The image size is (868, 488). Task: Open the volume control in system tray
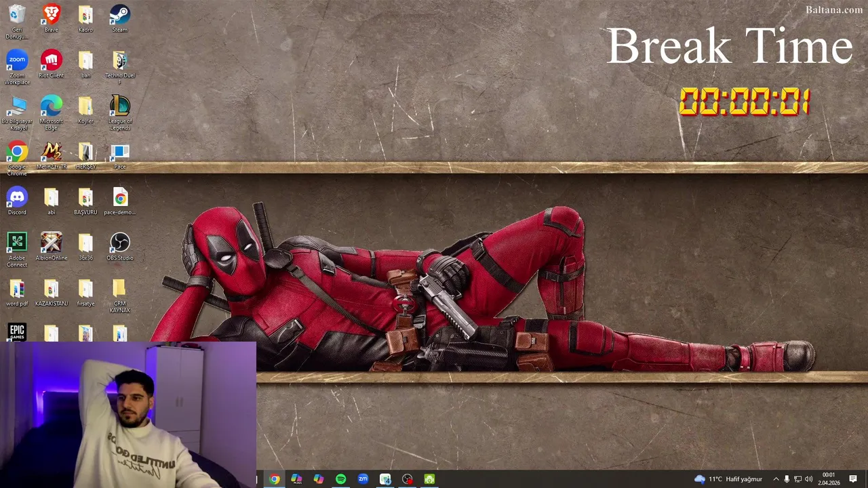coord(808,479)
